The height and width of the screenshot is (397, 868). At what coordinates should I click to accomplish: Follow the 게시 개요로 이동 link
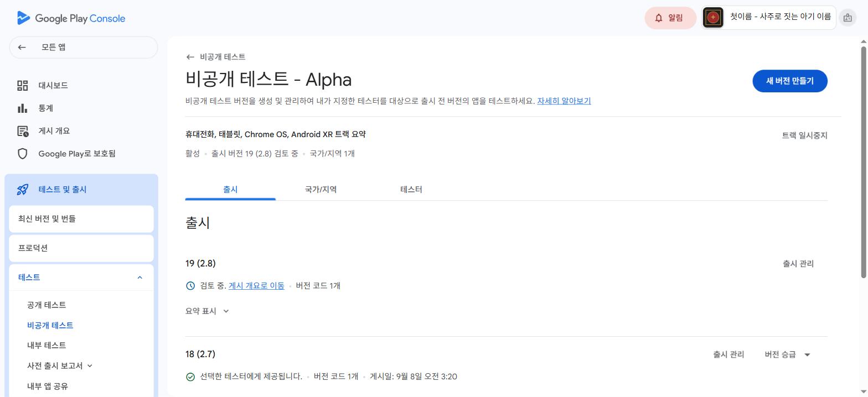(x=256, y=286)
